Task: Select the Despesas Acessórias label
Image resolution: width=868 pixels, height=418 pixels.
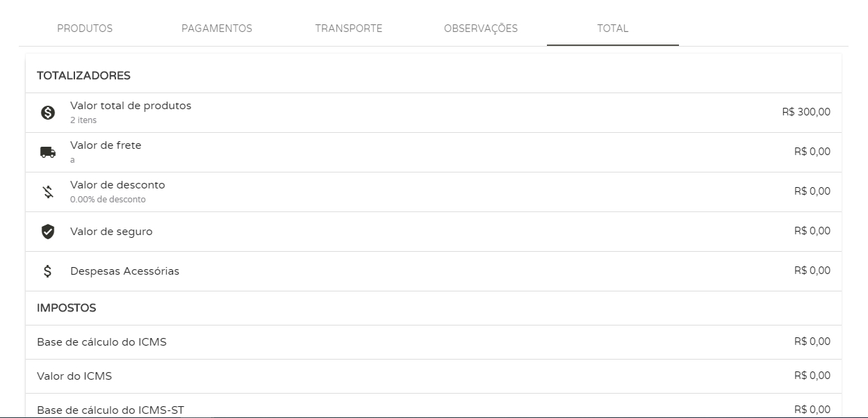Action: click(124, 271)
